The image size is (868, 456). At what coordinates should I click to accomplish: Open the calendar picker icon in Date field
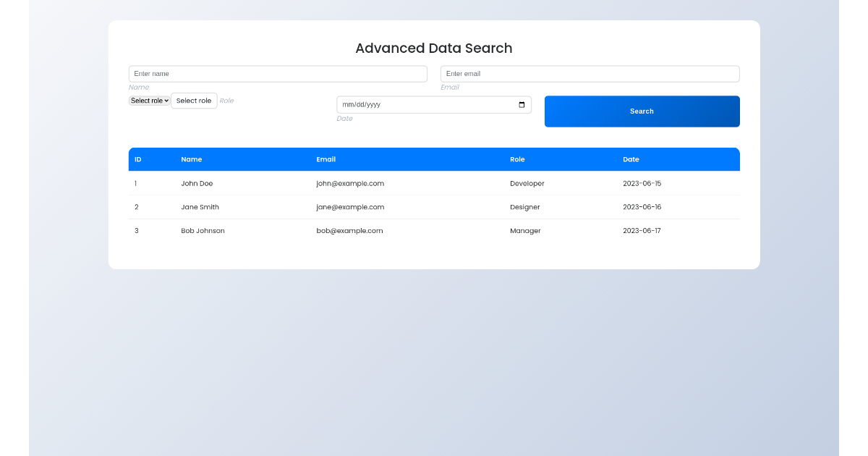pos(522,105)
